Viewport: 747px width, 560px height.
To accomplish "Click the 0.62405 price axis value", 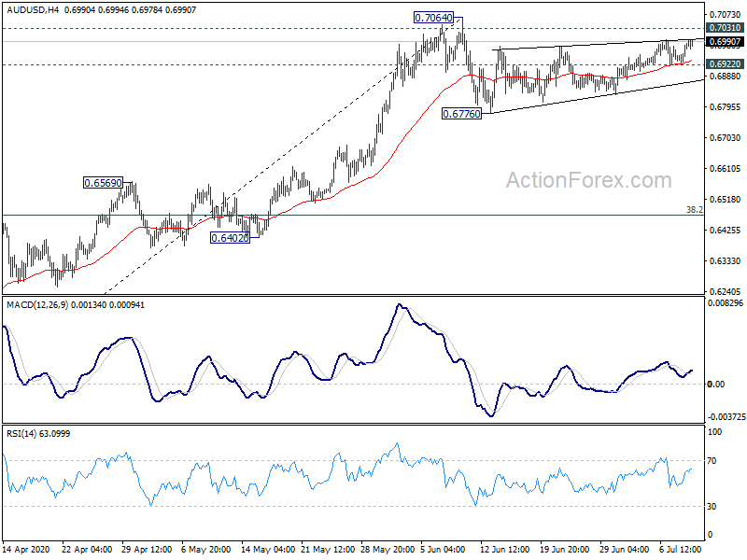I will point(725,292).
